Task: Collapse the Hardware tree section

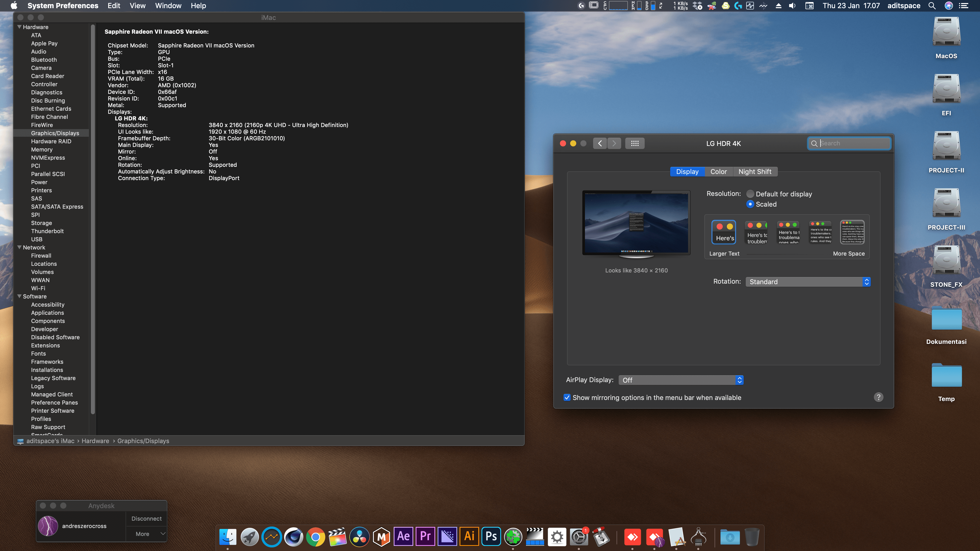Action: 19,27
